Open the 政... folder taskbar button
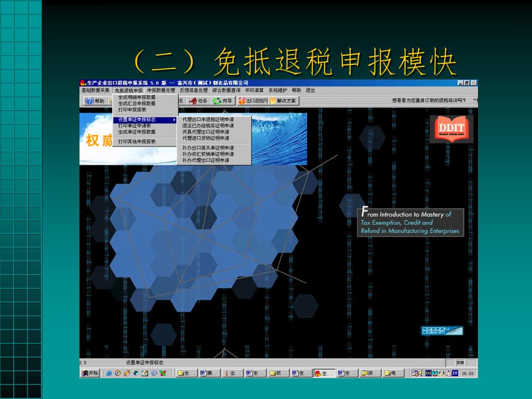 278,373
